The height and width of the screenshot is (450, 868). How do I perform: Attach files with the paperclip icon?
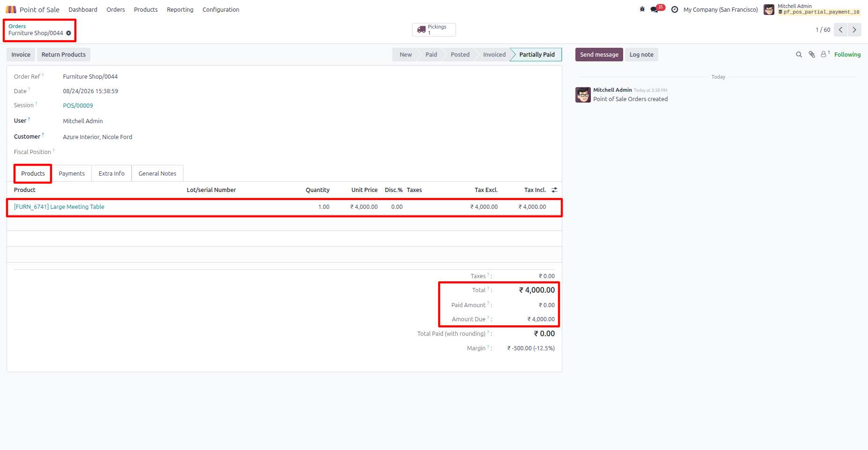(x=812, y=55)
